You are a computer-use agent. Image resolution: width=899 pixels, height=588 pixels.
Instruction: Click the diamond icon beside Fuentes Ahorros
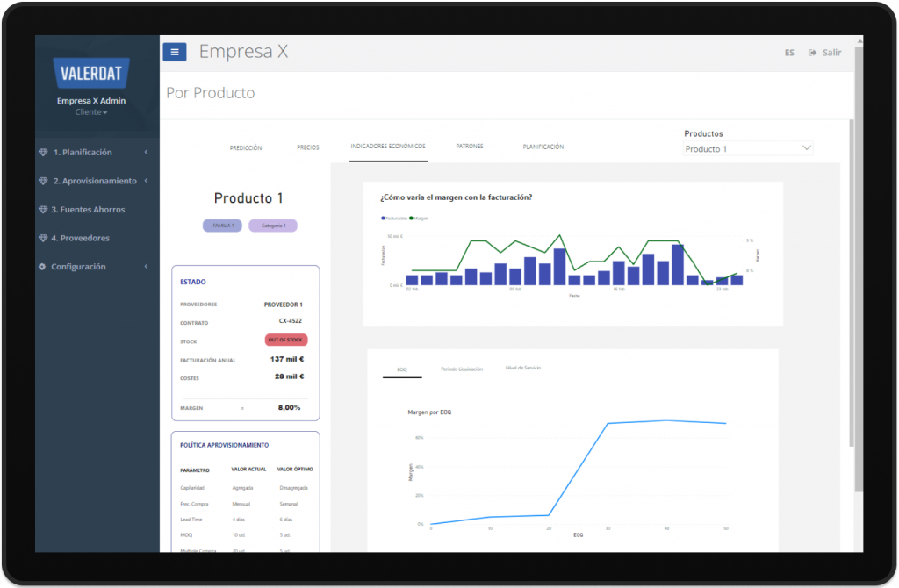coord(43,210)
